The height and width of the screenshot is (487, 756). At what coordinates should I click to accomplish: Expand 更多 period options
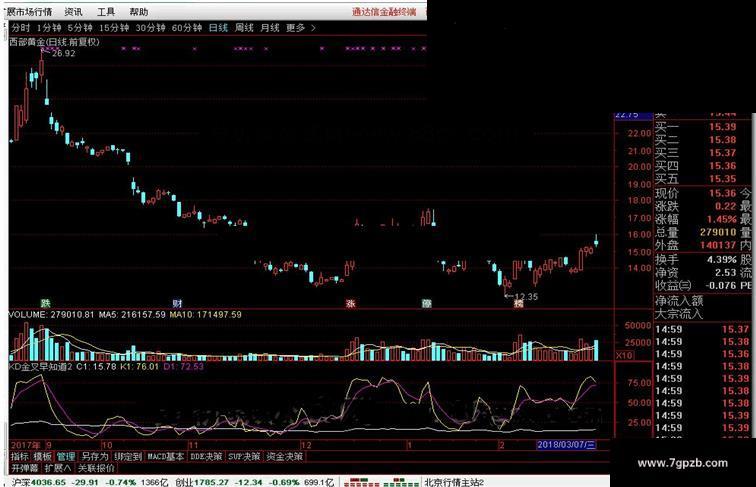pos(296,28)
